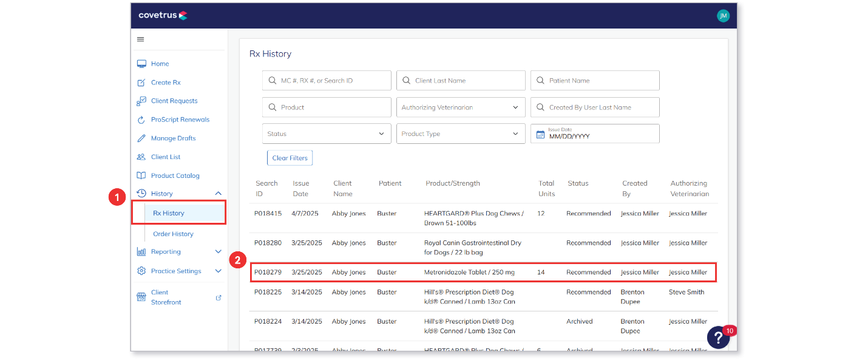The height and width of the screenshot is (360, 868).
Task: Click in the Created By User Last Name field
Action: [x=595, y=107]
